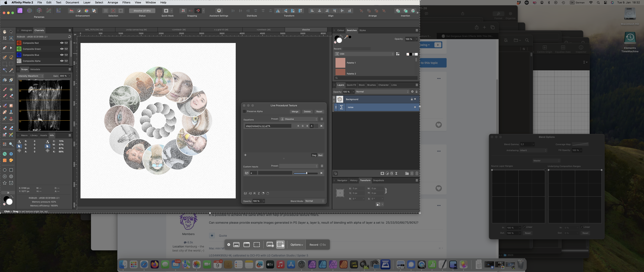
Task: Open the Layers panel blend mode Normal dropdown
Action: click(x=382, y=92)
